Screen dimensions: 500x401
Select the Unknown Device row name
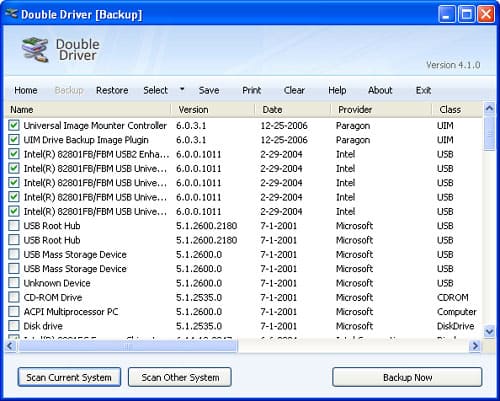(57, 283)
